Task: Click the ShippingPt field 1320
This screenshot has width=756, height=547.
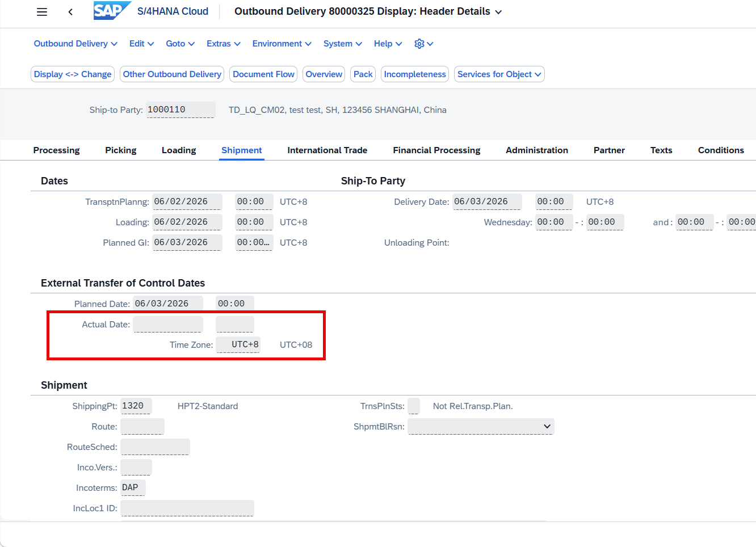Action: pos(136,406)
